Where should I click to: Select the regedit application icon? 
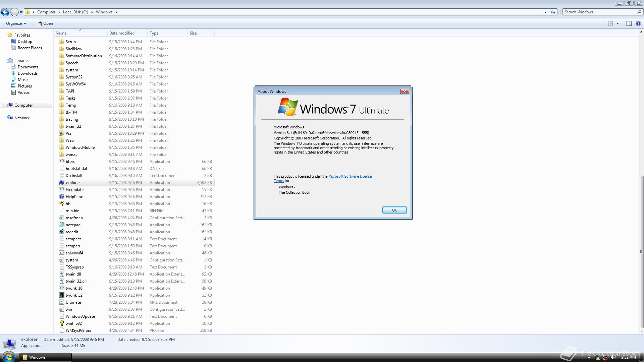pos(61,232)
